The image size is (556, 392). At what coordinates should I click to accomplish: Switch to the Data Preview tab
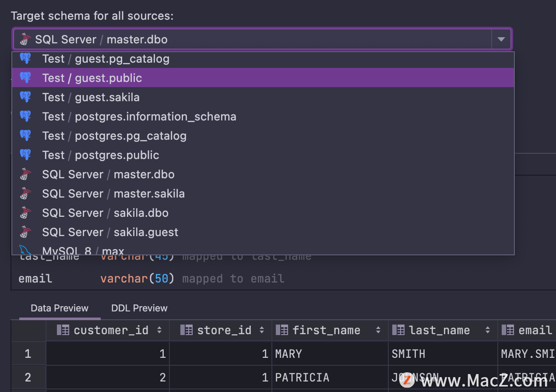(60, 308)
